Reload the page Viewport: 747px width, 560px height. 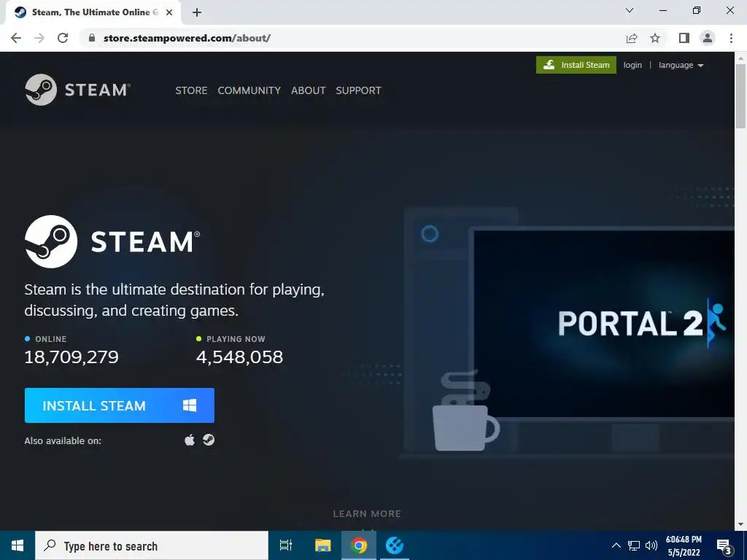pyautogui.click(x=63, y=38)
